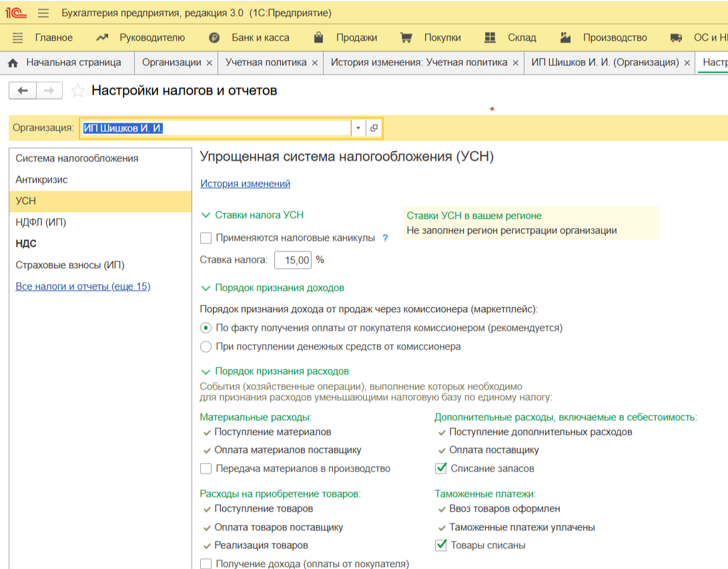Image resolution: width=728 pixels, height=569 pixels.
Task: Enable Применяются налоговые каникулы checkbox
Action: pyautogui.click(x=206, y=238)
